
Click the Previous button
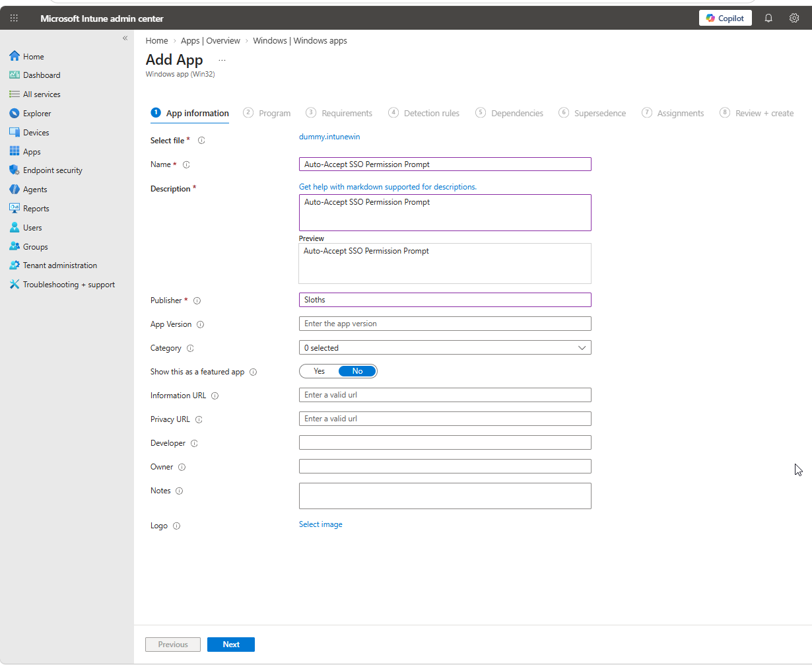point(173,645)
